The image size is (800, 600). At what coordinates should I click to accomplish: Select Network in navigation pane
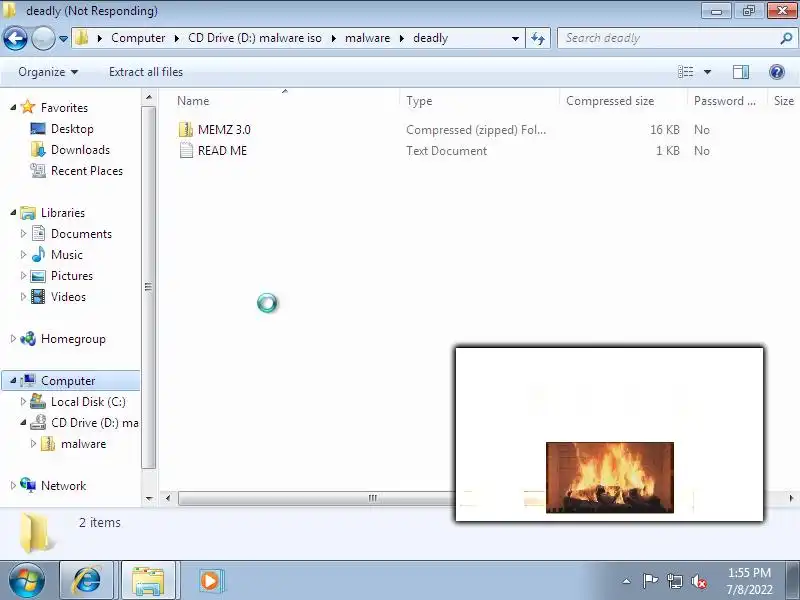(x=63, y=486)
